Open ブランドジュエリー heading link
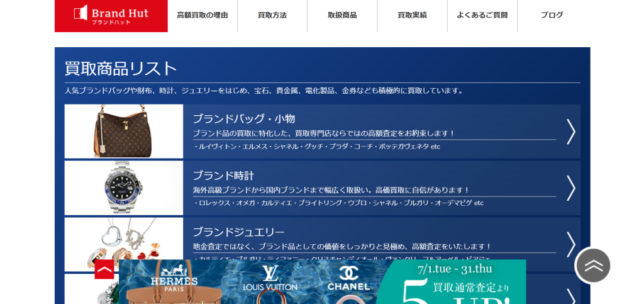 pyautogui.click(x=238, y=232)
